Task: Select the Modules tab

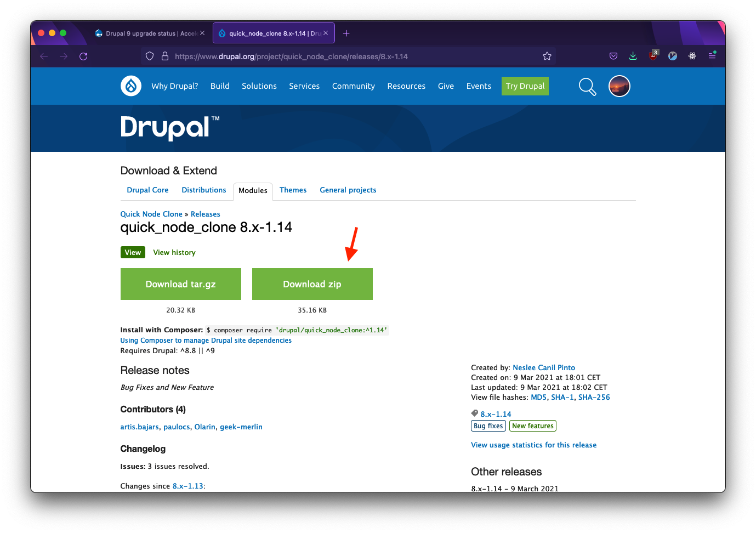Action: point(253,191)
